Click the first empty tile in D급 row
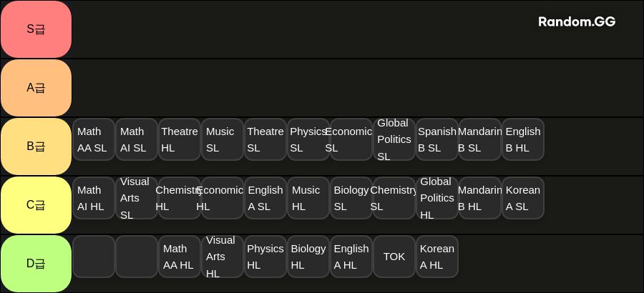Image resolution: width=644 pixels, height=293 pixels. pyautogui.click(x=94, y=257)
